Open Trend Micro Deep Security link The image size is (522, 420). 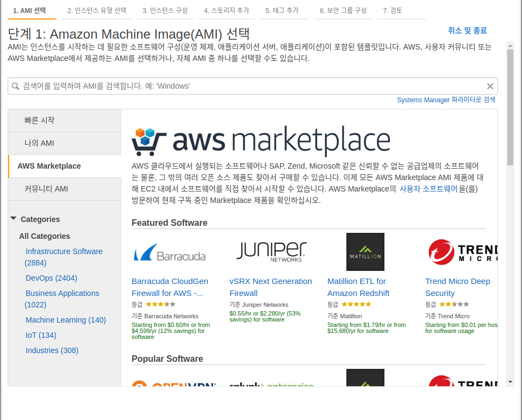458,287
